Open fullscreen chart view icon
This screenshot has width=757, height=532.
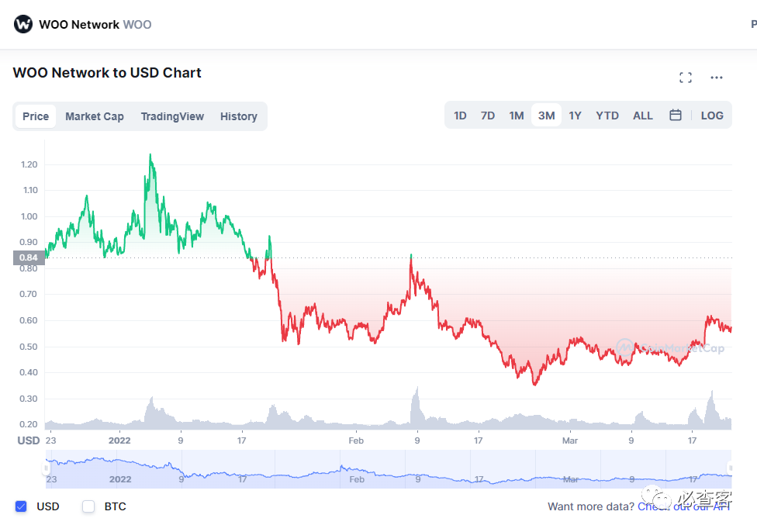(685, 78)
